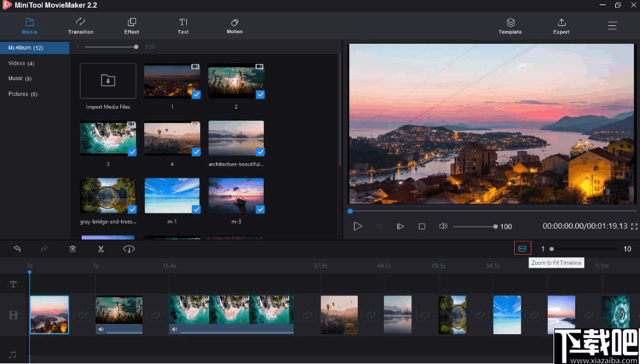
Task: Select m-3 media thumbnail
Action: point(236,195)
